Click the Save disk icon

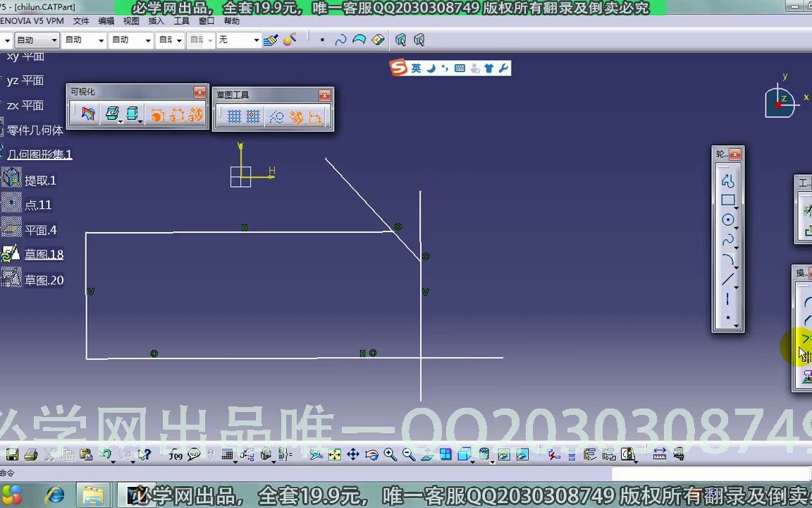[12, 454]
